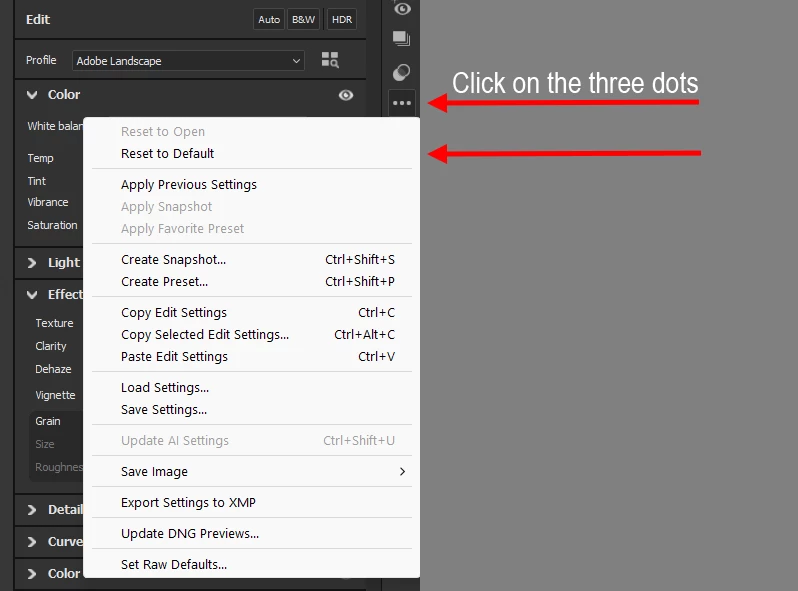Click the Profile label
This screenshot has width=798, height=591.
[x=41, y=60]
